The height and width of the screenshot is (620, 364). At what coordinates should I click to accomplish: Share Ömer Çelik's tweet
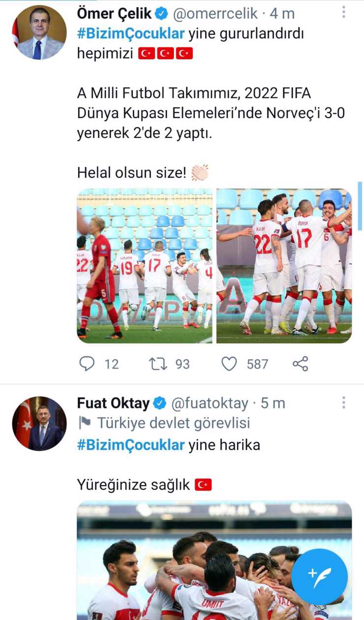[300, 364]
